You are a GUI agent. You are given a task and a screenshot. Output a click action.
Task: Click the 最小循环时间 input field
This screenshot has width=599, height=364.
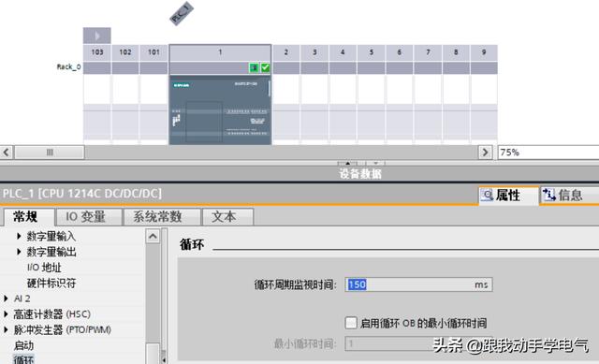pyautogui.click(x=418, y=343)
